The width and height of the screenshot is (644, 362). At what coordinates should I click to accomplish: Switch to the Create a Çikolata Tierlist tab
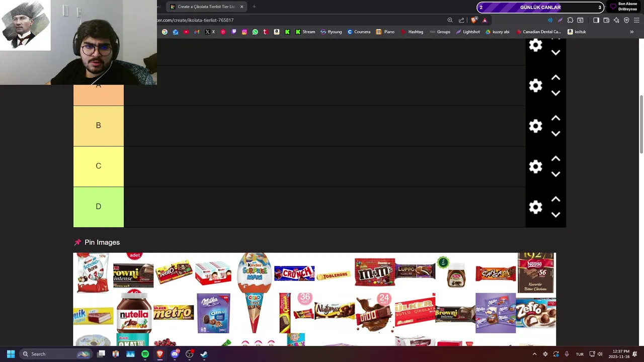point(206,7)
